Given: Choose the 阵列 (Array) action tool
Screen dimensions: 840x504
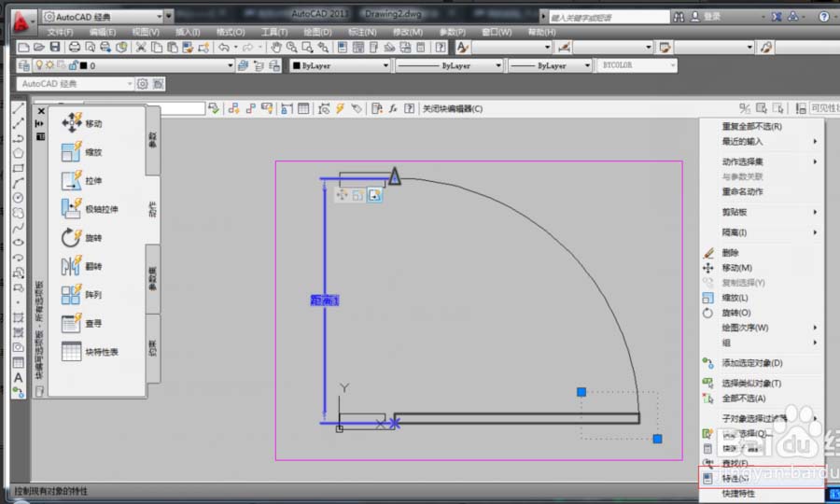Looking at the screenshot, I should click(x=82, y=295).
